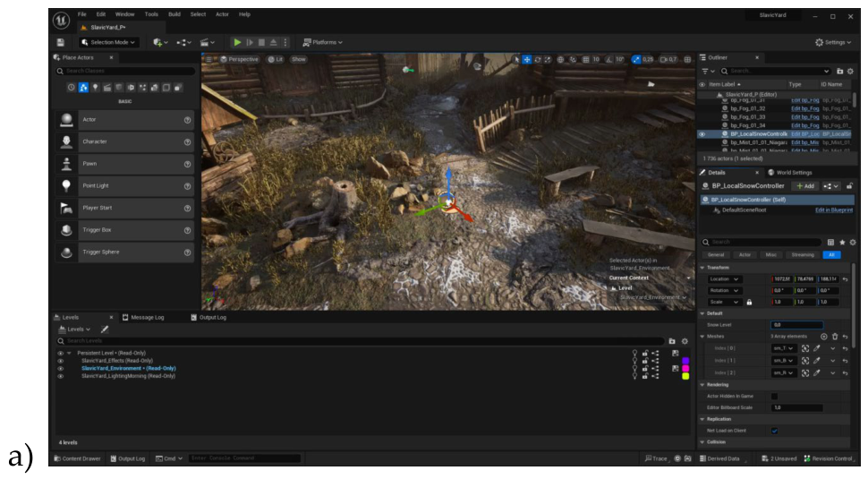Image resolution: width=868 pixels, height=479 pixels.
Task: Toggle visibility of SlavicYard_LightingMorning level
Action: [x=60, y=376]
